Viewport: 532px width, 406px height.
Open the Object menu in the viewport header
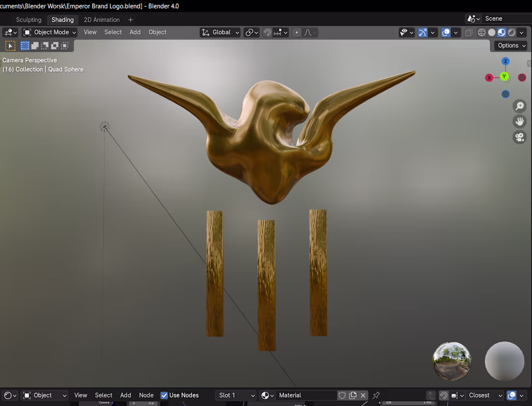click(157, 32)
